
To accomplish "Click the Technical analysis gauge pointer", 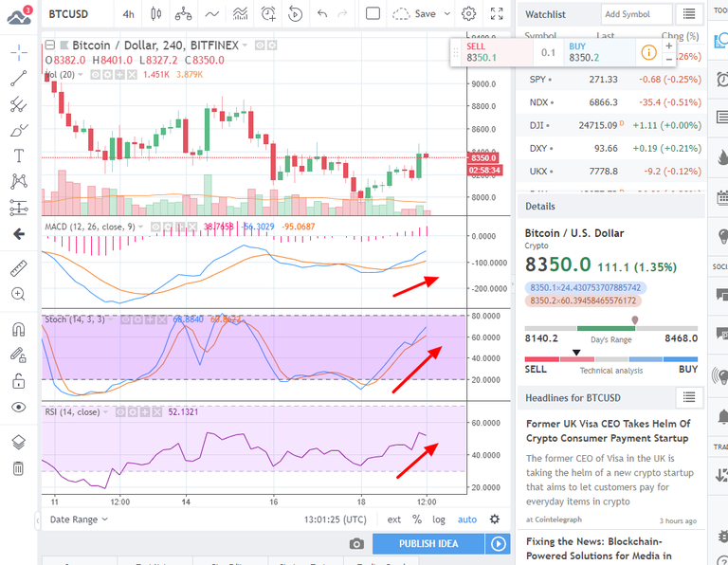I will [x=576, y=353].
